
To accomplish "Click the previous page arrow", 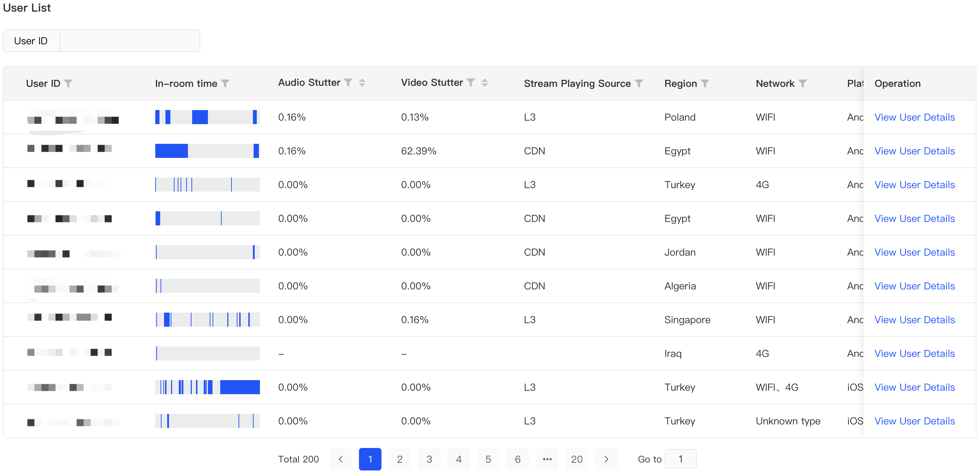I will pyautogui.click(x=340, y=459).
